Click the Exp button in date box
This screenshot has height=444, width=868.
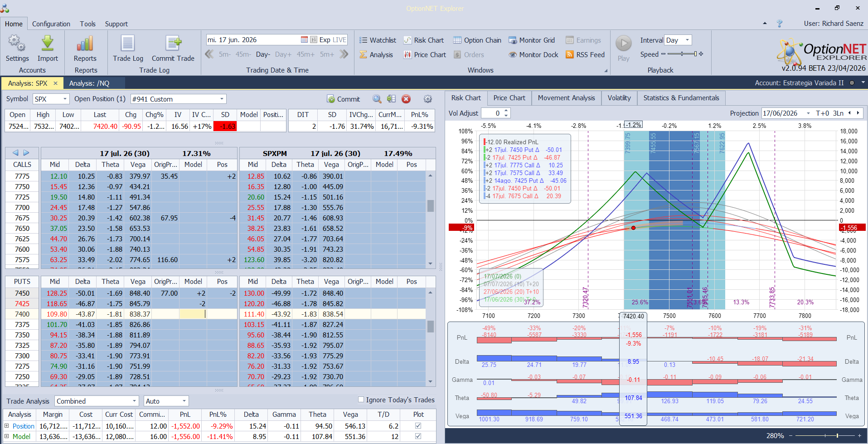click(x=325, y=40)
